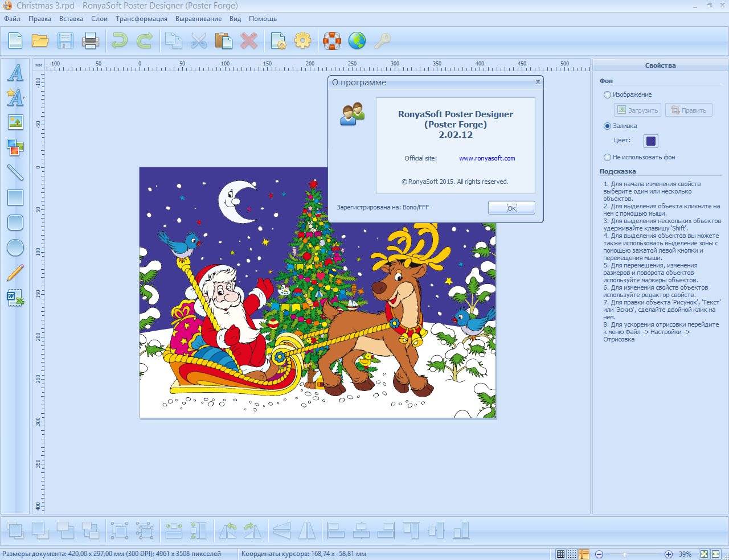
Task: Open the Помощь menu
Action: point(263,19)
